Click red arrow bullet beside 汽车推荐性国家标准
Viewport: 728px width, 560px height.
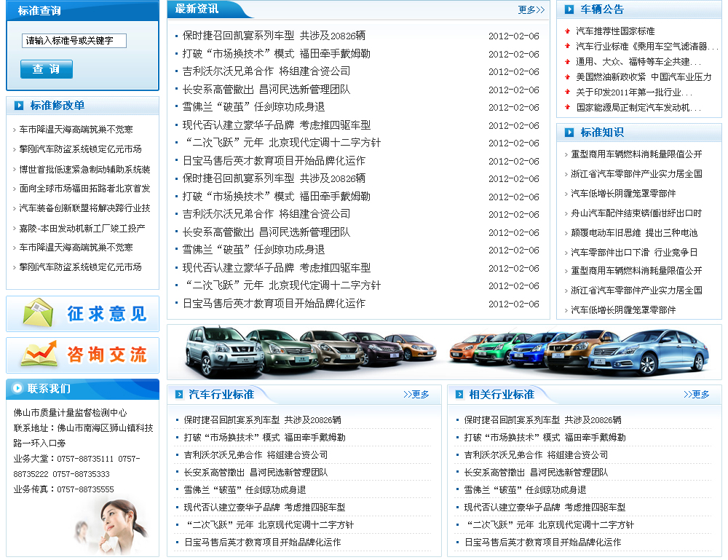[x=567, y=31]
